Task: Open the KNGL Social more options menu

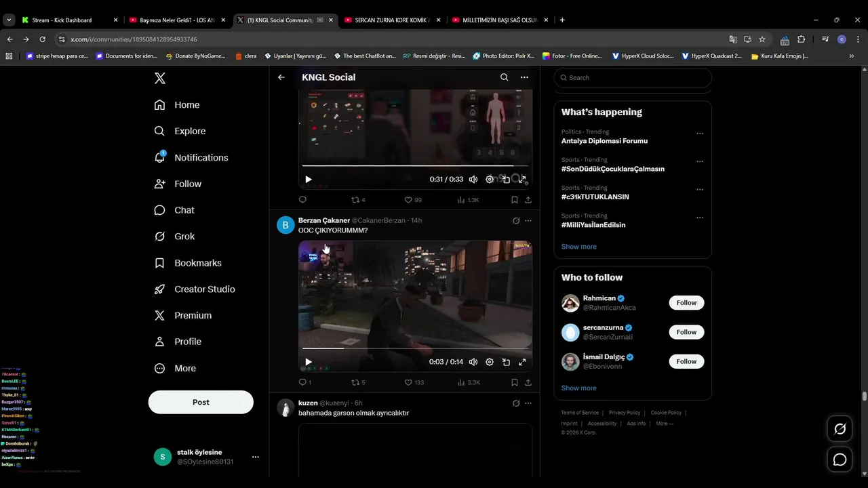Action: 524,77
